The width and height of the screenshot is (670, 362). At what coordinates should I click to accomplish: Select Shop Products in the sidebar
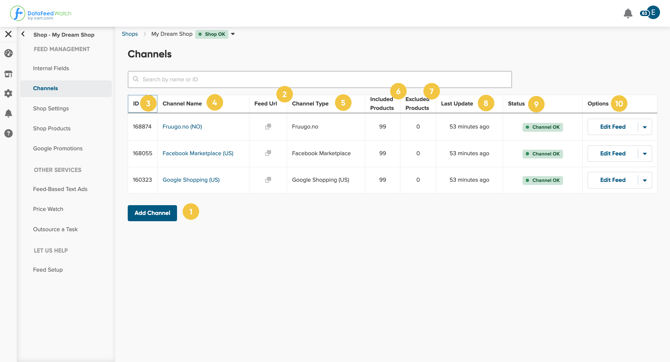(52, 128)
